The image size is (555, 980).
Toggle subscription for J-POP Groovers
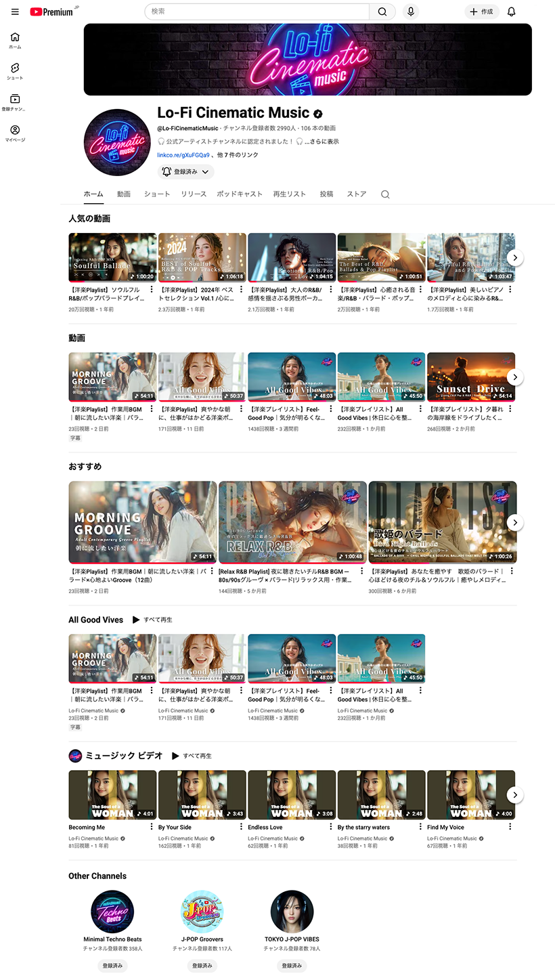(202, 965)
